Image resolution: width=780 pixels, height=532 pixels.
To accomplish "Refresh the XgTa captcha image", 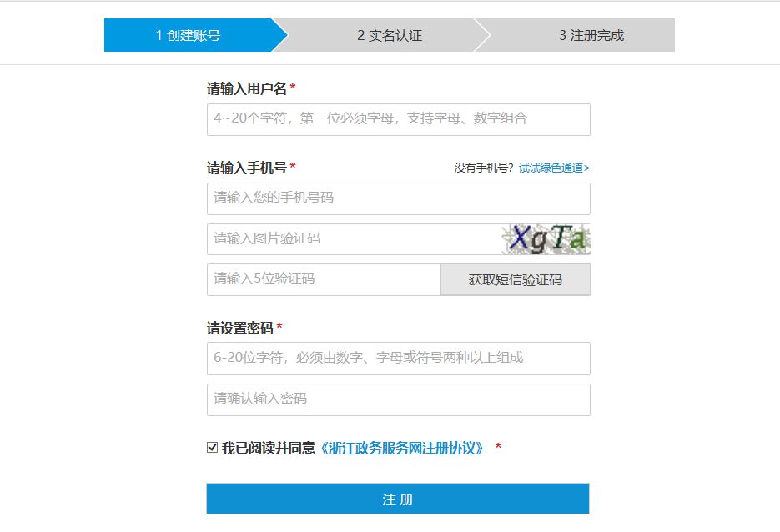I will [x=546, y=239].
